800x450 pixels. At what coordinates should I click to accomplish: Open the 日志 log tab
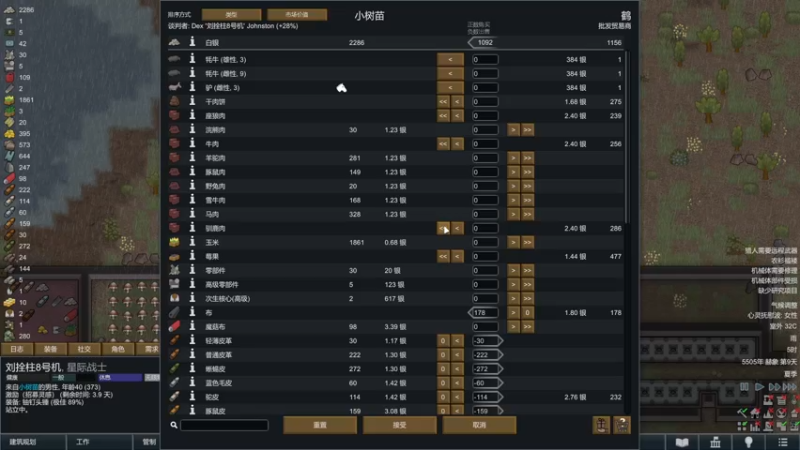click(x=17, y=349)
